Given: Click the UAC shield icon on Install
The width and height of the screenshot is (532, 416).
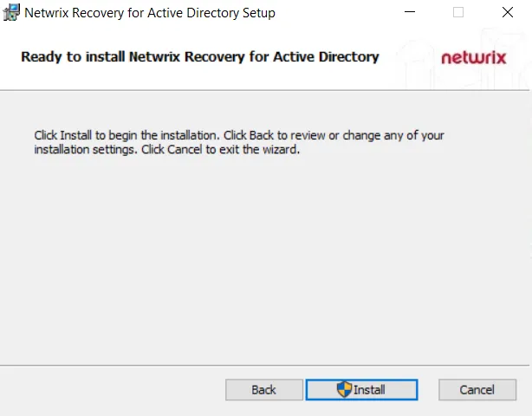Looking at the screenshot, I should pos(344,389).
